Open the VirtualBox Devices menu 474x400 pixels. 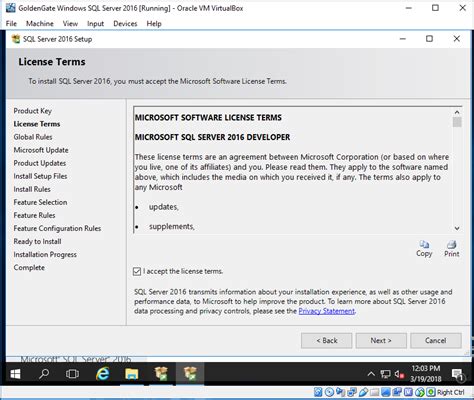pyautogui.click(x=125, y=24)
